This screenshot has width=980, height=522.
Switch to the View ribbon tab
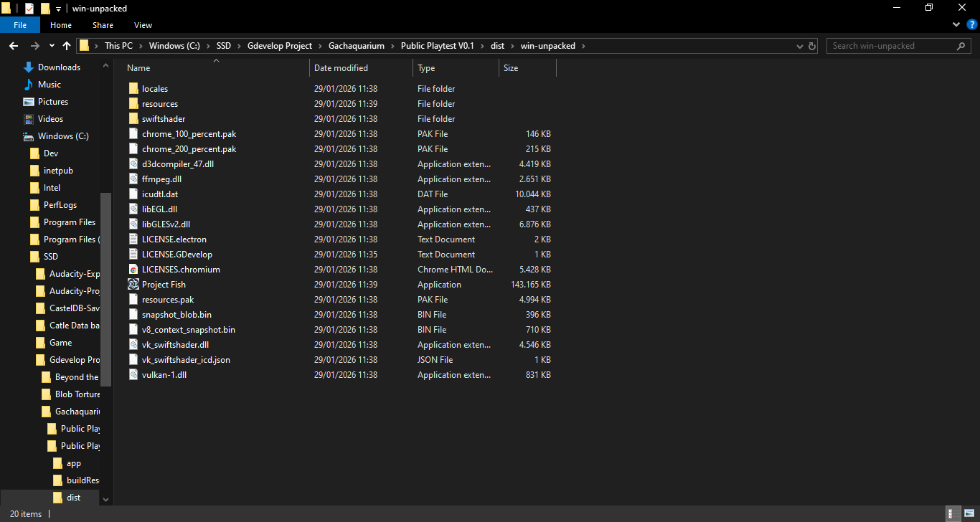coord(143,25)
